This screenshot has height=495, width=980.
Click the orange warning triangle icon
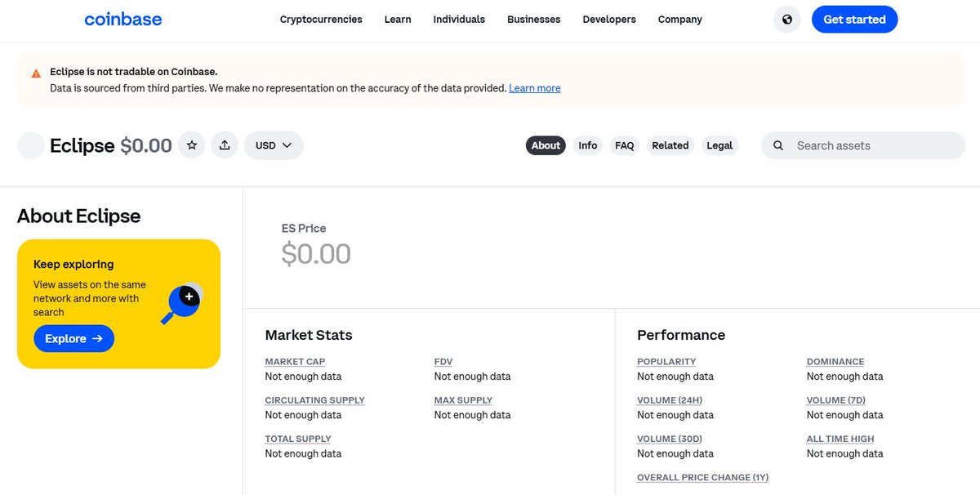(36, 73)
